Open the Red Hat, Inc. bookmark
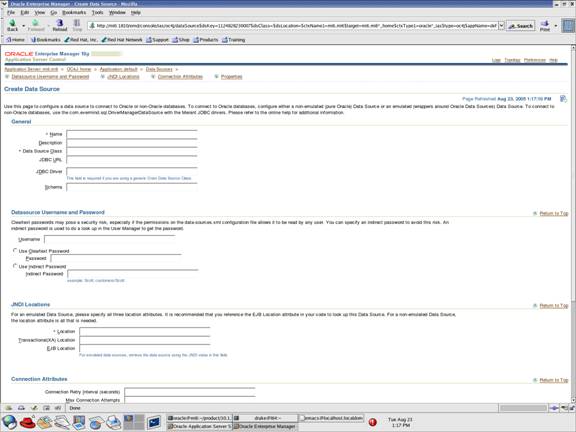The width and height of the screenshot is (576, 432). (x=81, y=40)
